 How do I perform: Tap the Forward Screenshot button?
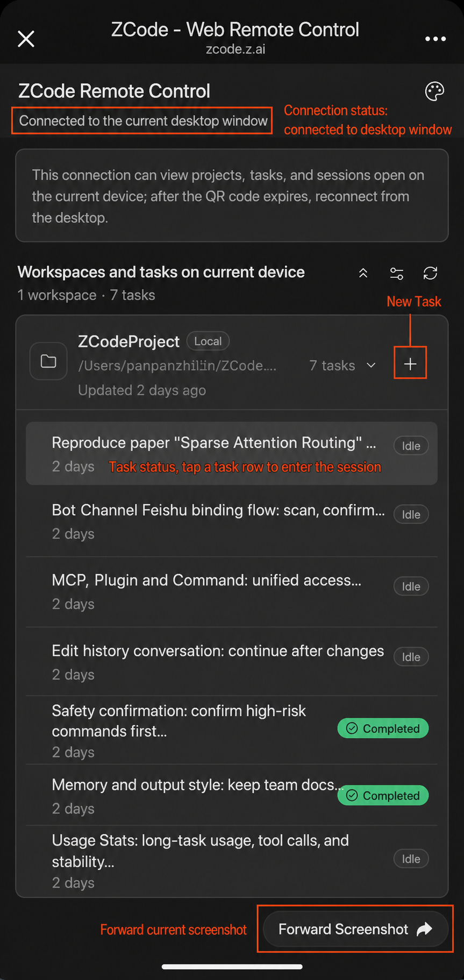point(355,929)
